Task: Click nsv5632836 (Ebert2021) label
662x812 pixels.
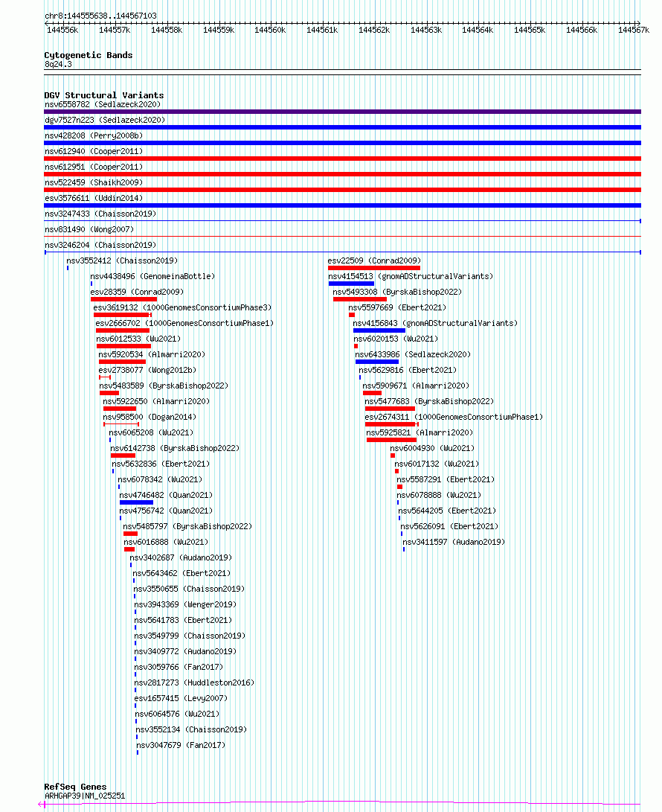Action: click(x=161, y=464)
